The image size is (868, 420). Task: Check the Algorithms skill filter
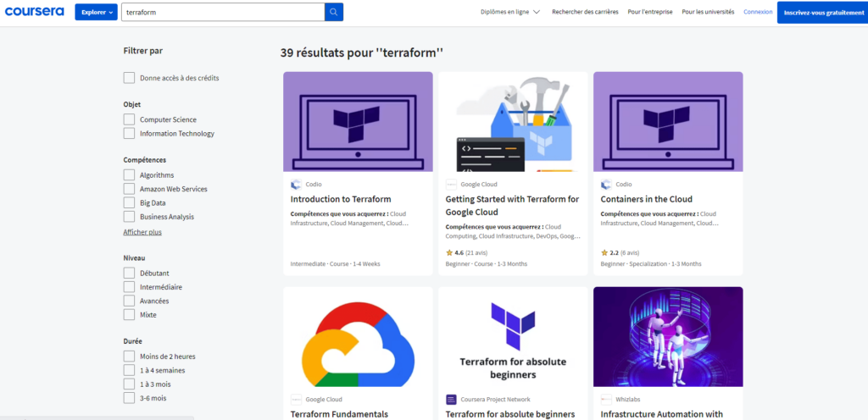129,174
